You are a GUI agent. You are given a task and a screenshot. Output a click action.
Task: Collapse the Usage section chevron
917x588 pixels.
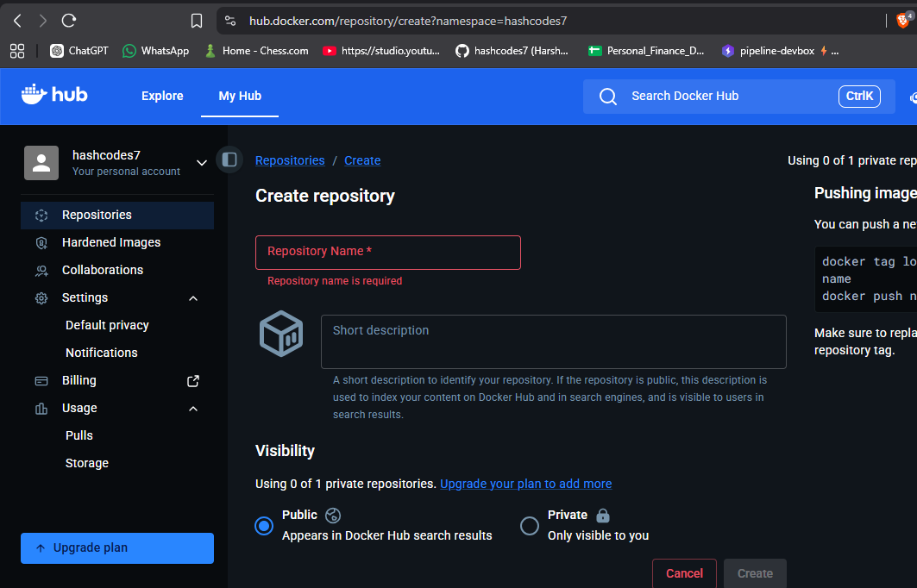coord(193,410)
